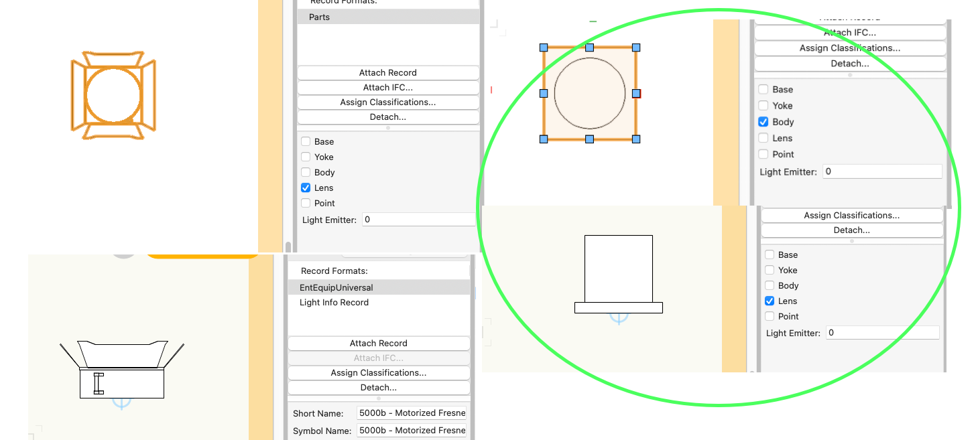Select Parts in the Record Formats list
Viewport: 980px width, 440px height.
pyautogui.click(x=387, y=17)
